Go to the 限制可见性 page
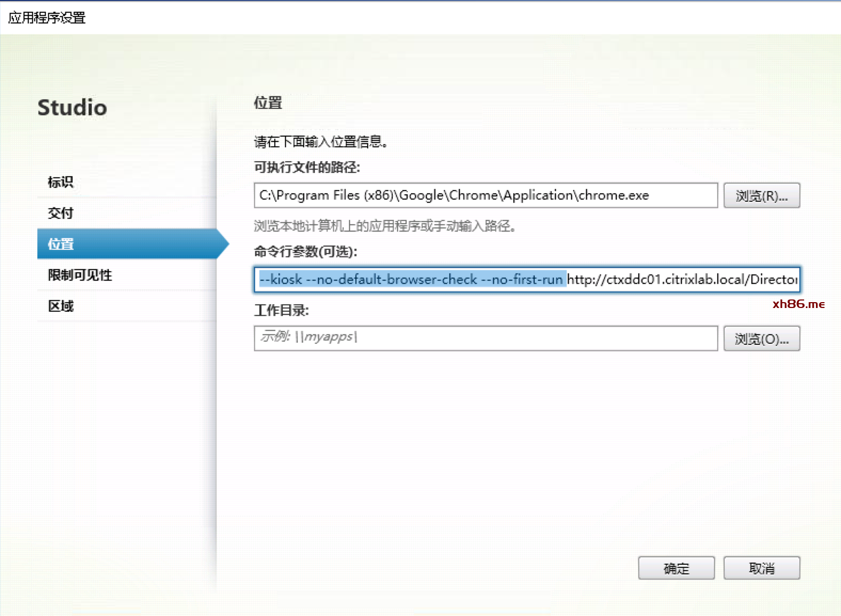This screenshot has height=616, width=841. (x=80, y=275)
